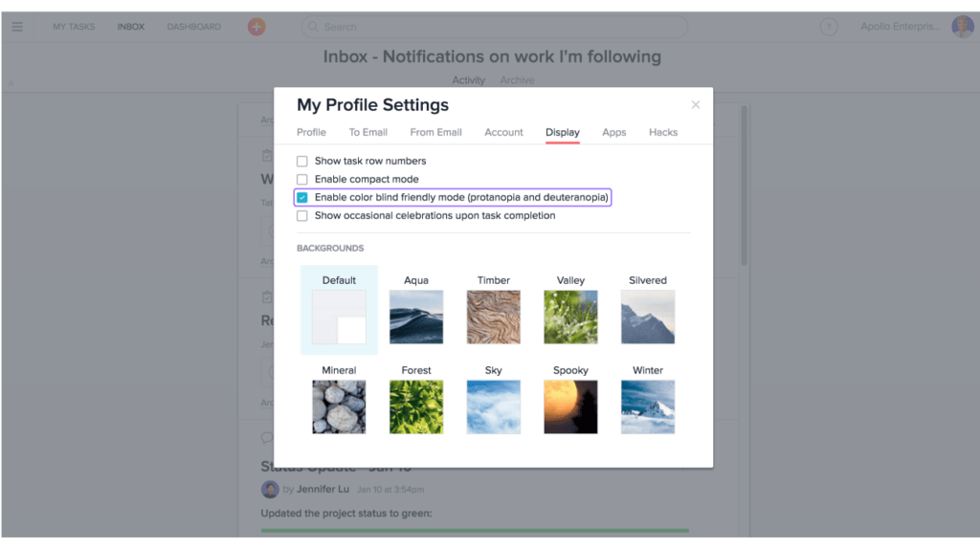Open the Apollo Enterprises workspace dropdown
This screenshot has height=548, width=980.
click(x=900, y=27)
